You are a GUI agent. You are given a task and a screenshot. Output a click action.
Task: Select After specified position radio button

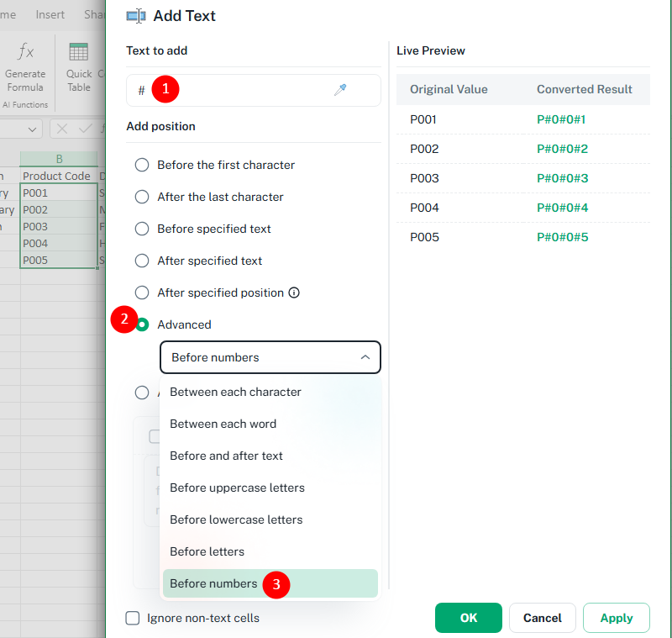[x=142, y=293]
